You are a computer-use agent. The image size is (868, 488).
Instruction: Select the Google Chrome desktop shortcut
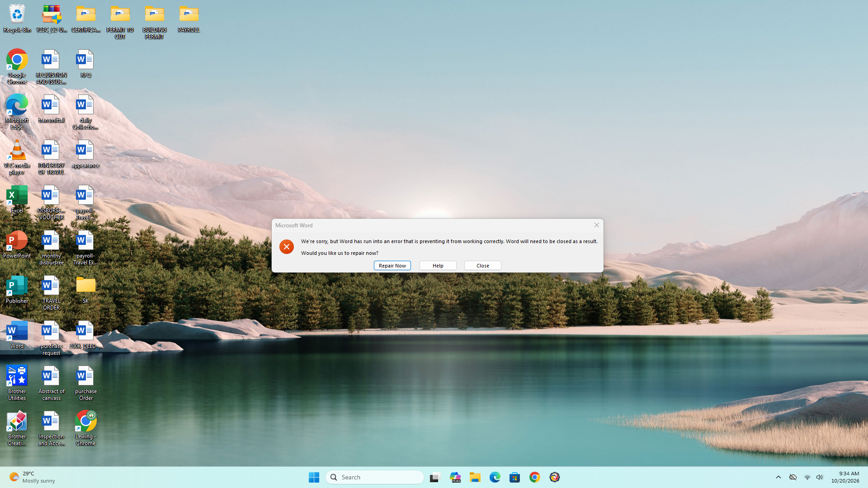(17, 67)
